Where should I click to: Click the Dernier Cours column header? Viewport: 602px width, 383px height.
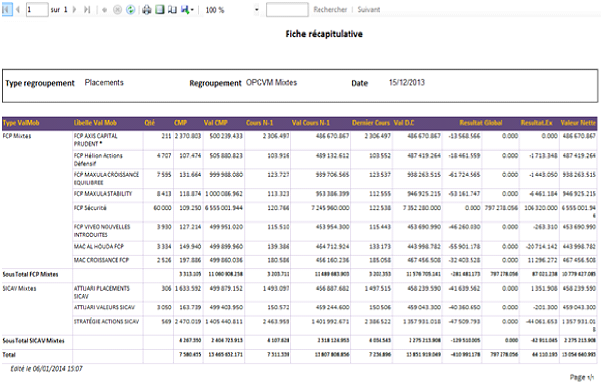(x=371, y=123)
